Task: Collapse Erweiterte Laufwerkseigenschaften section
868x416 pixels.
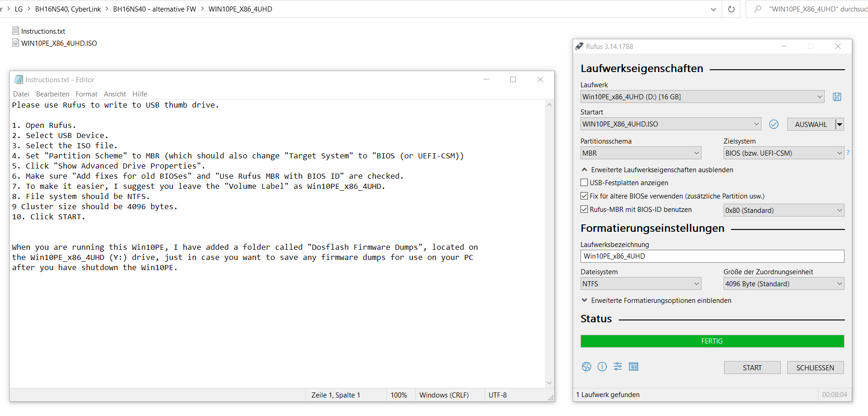Action: (x=657, y=170)
